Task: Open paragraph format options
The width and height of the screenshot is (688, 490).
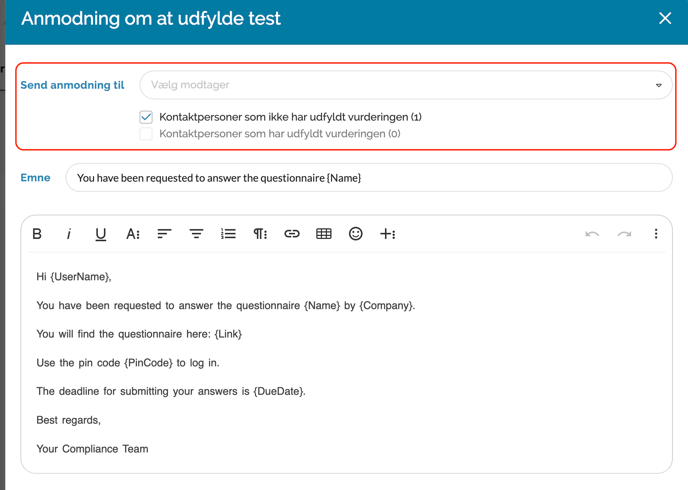Action: pos(260,234)
